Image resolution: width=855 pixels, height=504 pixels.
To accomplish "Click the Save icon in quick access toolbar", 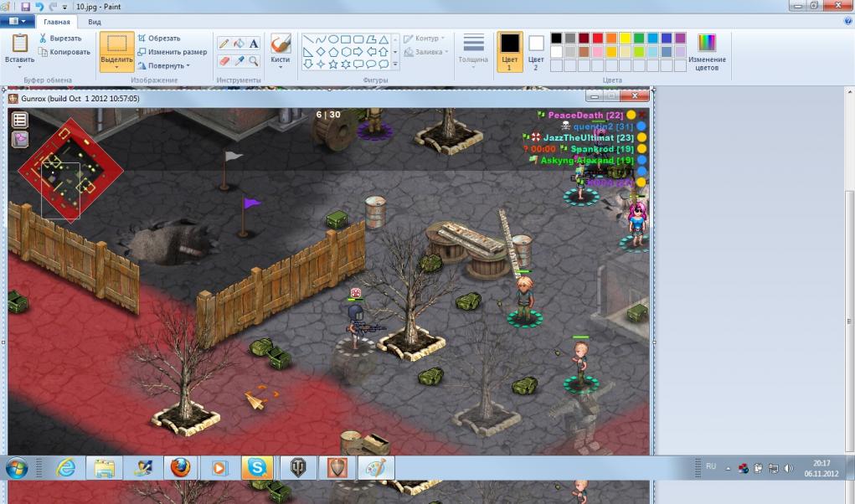I will 26,6.
